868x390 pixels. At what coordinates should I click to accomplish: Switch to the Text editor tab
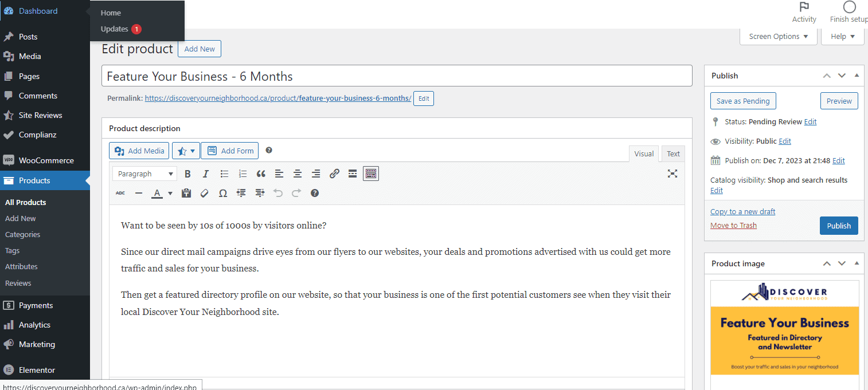click(x=673, y=153)
